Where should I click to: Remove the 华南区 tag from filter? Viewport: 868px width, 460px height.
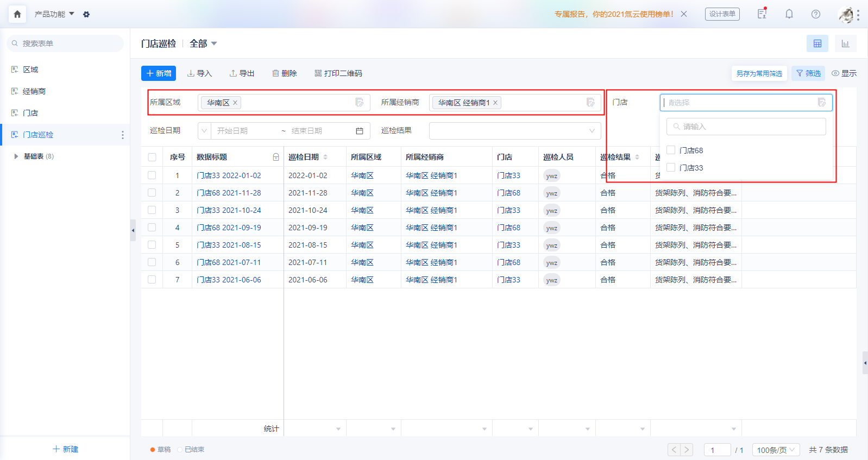(235, 103)
